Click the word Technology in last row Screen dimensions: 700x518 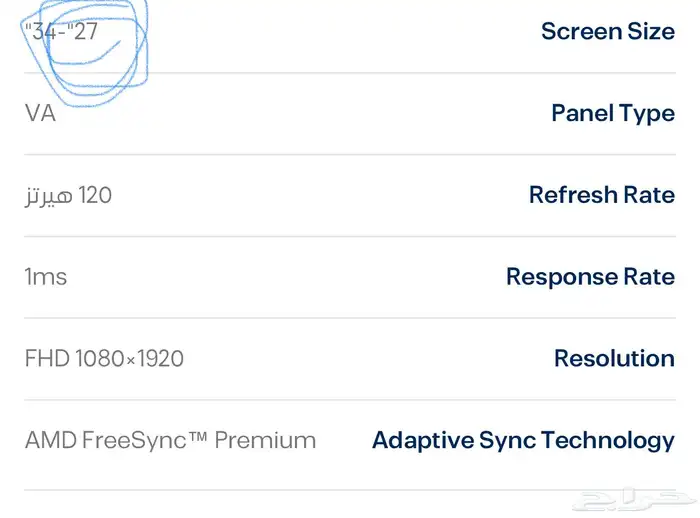[x=608, y=441]
